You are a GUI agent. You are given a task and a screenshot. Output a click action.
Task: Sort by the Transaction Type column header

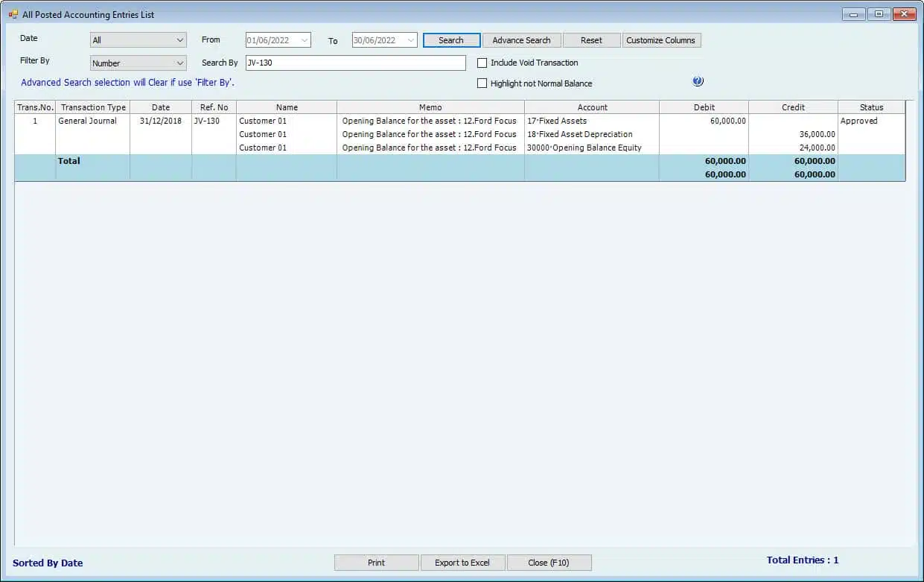(x=93, y=107)
